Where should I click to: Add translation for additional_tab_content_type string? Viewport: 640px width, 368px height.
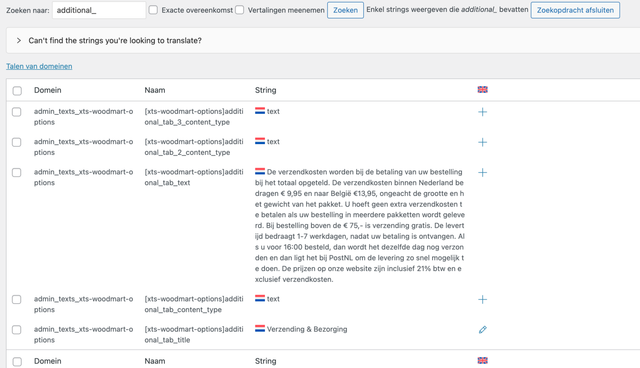click(x=482, y=299)
